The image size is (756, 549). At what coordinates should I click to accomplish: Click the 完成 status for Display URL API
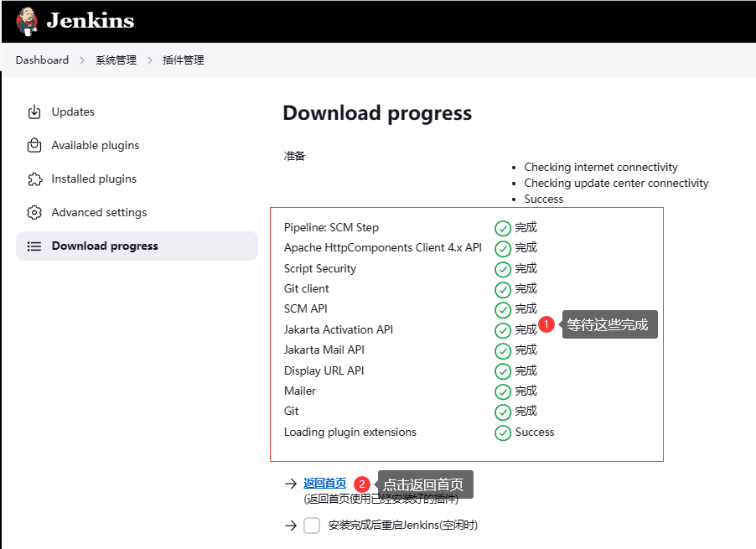[526, 370]
